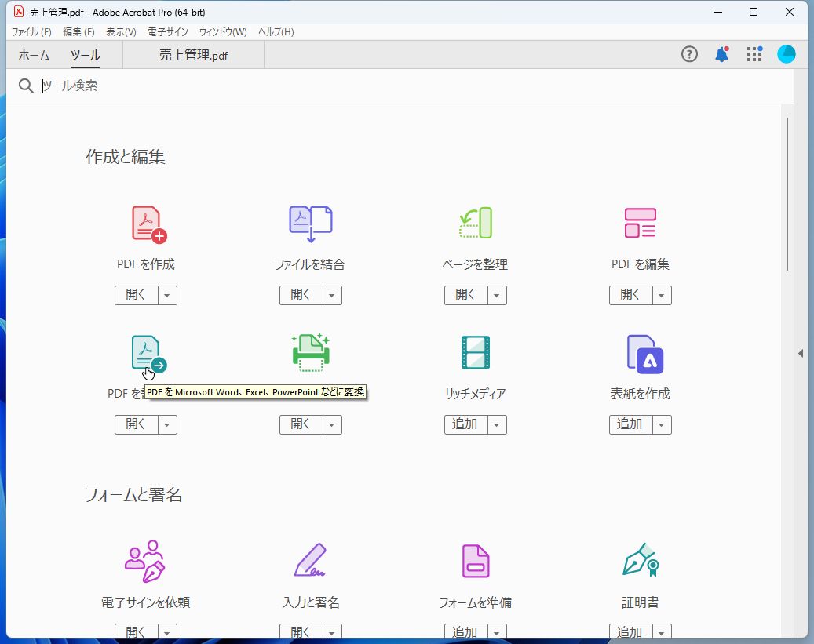Viewport: 814px width, 644px height.
Task: Switch to the 売上管理.pdf document tab
Action: point(192,55)
